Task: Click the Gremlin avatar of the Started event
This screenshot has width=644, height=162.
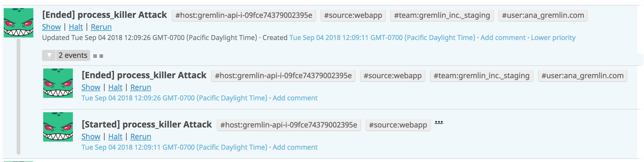Action: coord(58,127)
